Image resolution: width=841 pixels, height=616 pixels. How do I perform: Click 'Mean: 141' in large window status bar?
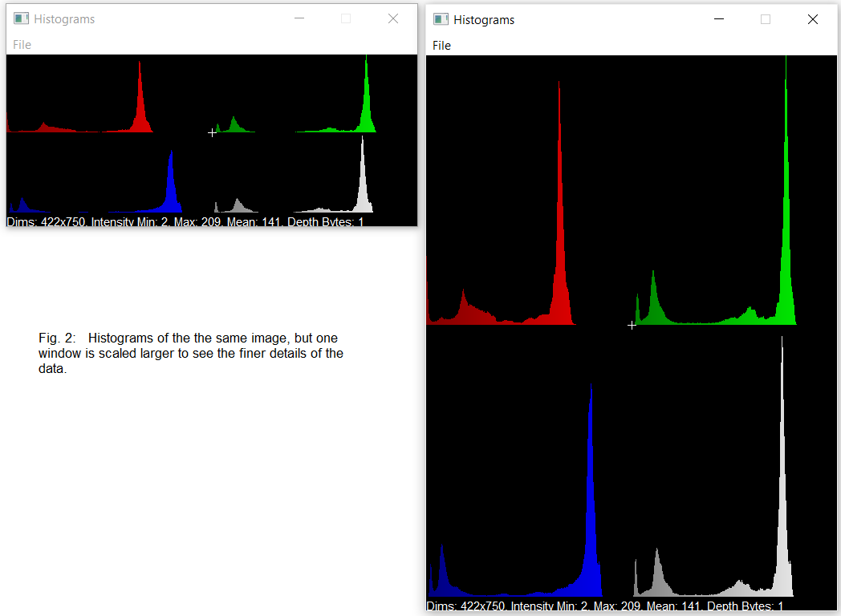click(x=675, y=606)
